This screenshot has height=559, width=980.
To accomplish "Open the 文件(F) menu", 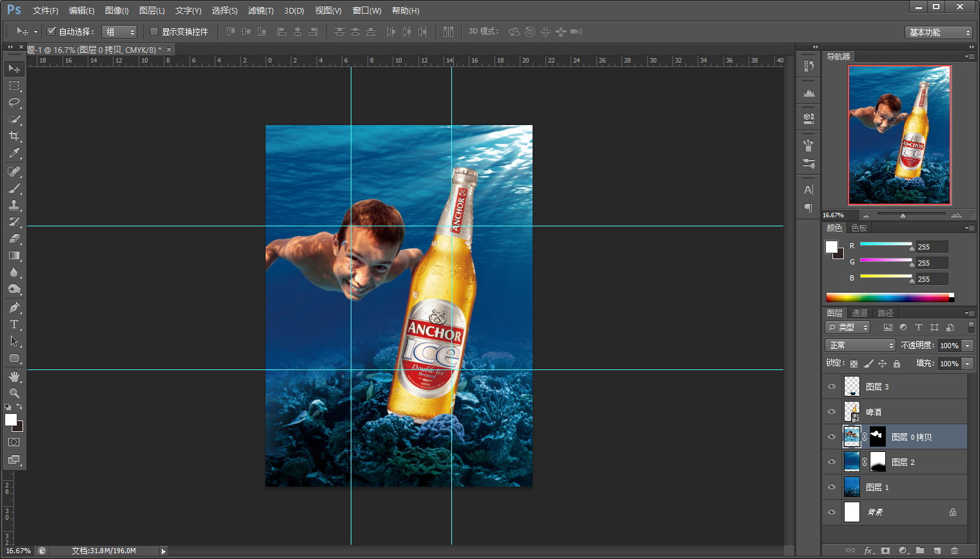I will coord(45,11).
